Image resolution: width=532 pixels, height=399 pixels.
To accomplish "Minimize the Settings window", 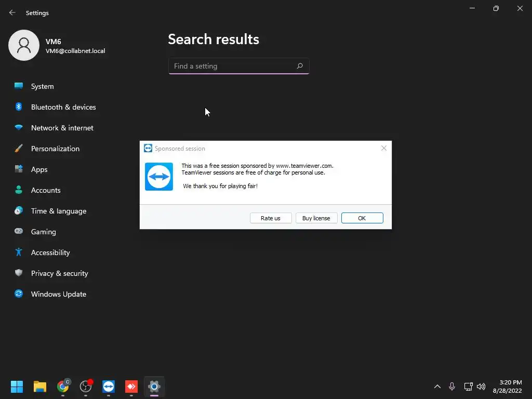I will coord(472,8).
